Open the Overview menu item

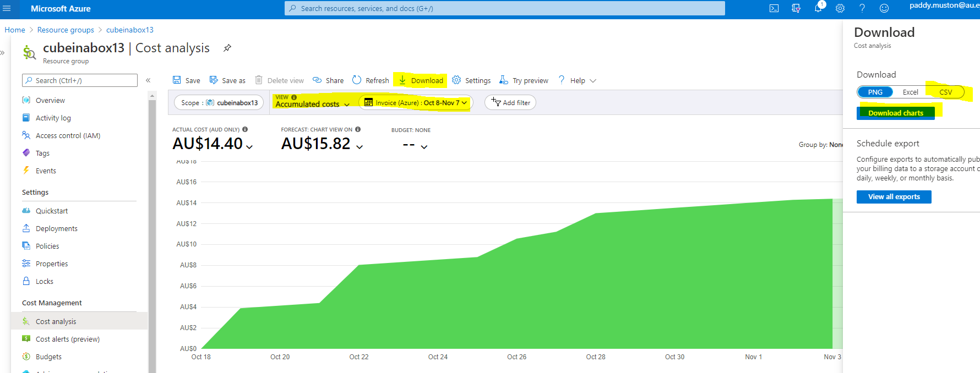[x=50, y=100]
